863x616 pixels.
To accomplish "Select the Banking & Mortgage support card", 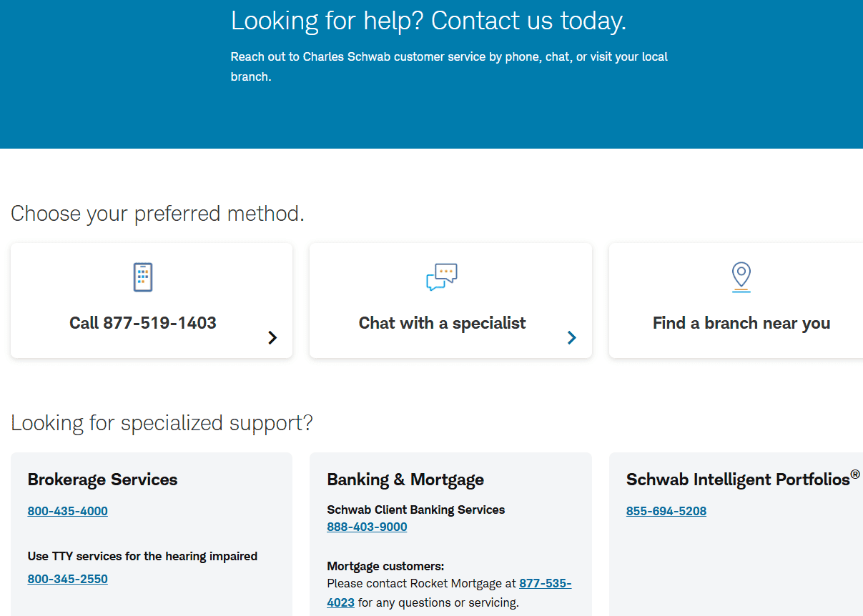I will (450, 533).
